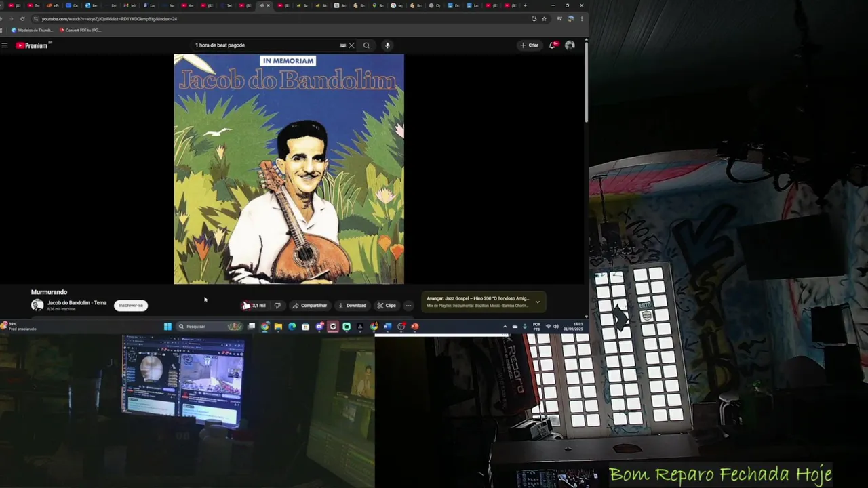The height and width of the screenshot is (488, 868).
Task: Open the Windows Start menu
Action: (x=167, y=326)
